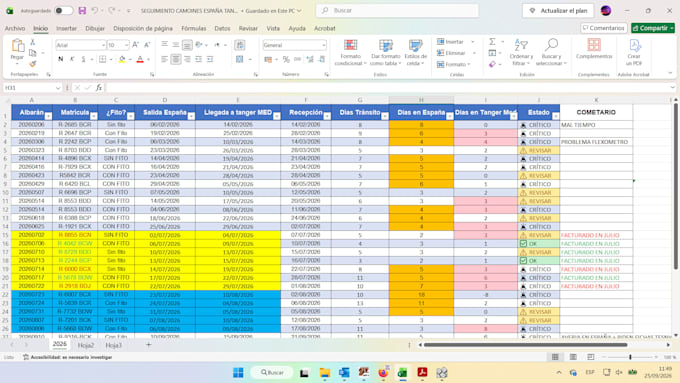Viewport: 680px width, 383px height.
Task: Click the Buscar search box in title bar
Action: click(x=398, y=10)
